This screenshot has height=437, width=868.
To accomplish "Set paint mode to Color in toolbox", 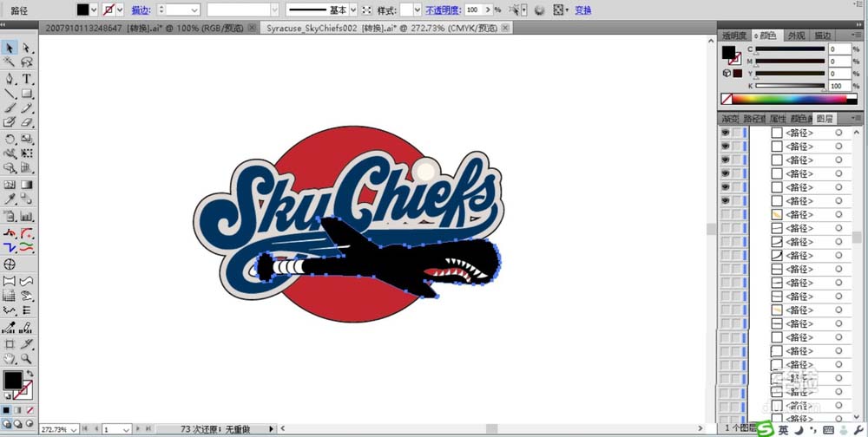I will [6, 410].
